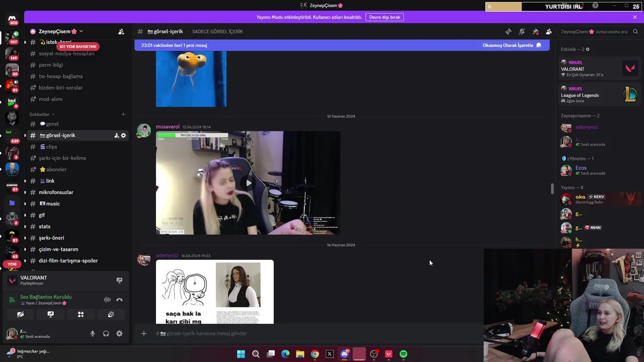
Task: Open the League of Legends activity card
Action: point(599,95)
